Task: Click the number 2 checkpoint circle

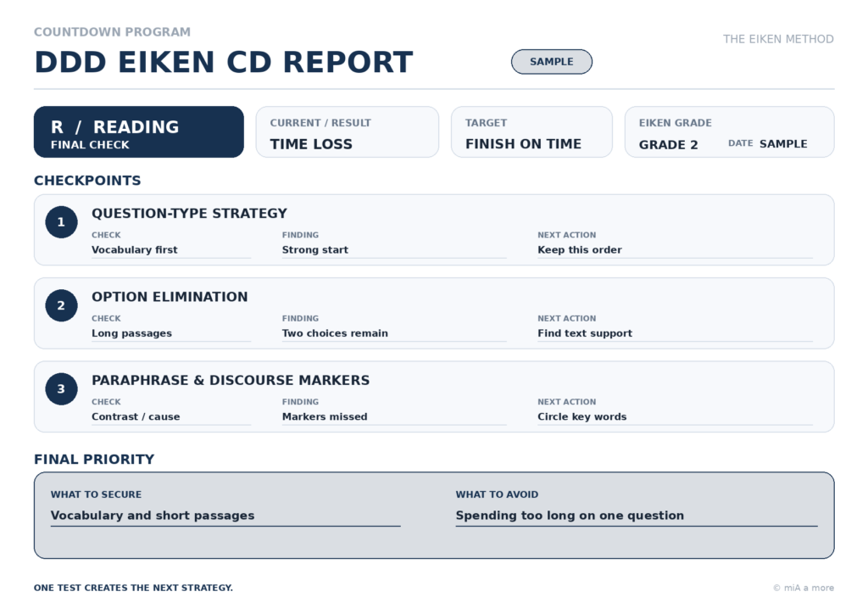Action: point(61,305)
